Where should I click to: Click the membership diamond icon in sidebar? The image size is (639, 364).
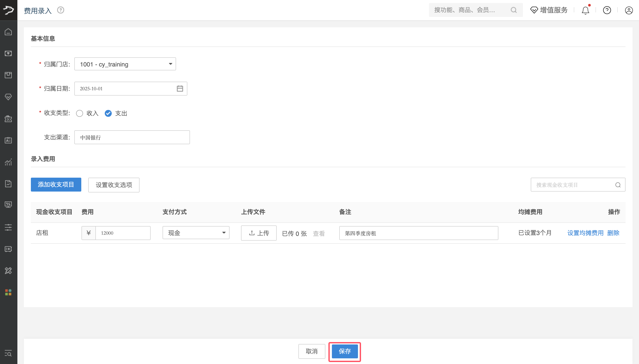[8, 97]
